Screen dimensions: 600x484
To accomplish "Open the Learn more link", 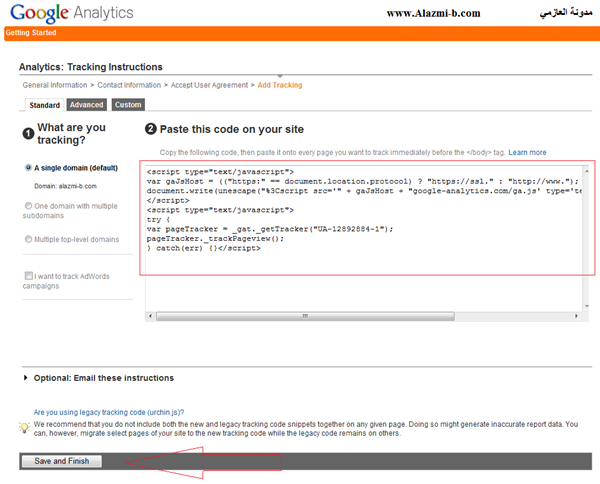I will (527, 153).
